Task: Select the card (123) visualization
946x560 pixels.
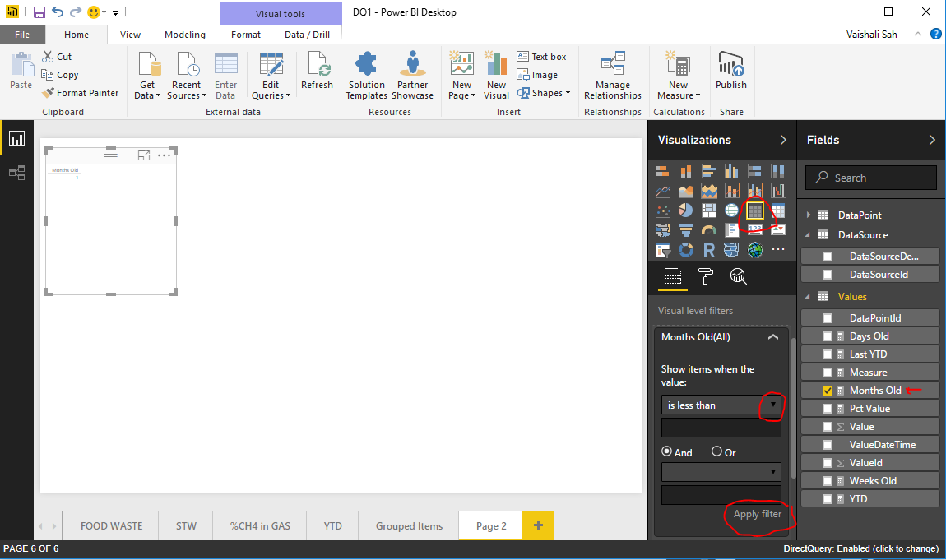Action: [x=755, y=230]
